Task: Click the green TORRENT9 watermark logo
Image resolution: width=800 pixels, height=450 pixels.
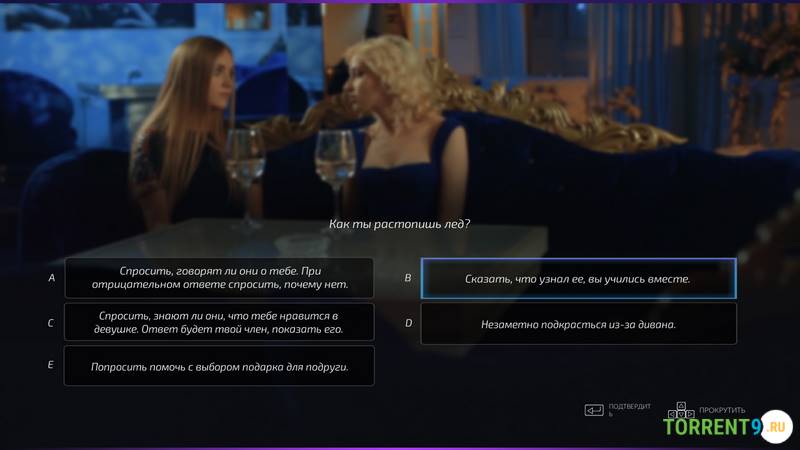Action: [713, 427]
